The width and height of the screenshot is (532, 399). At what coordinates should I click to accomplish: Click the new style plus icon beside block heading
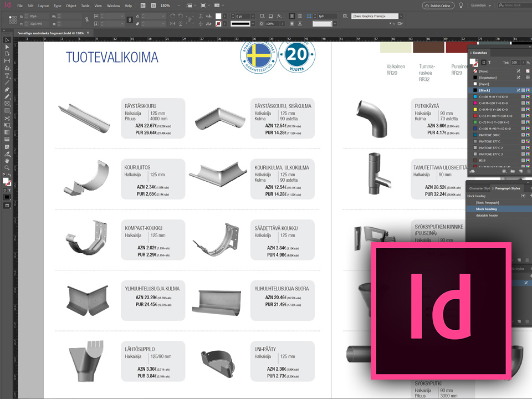click(x=523, y=196)
